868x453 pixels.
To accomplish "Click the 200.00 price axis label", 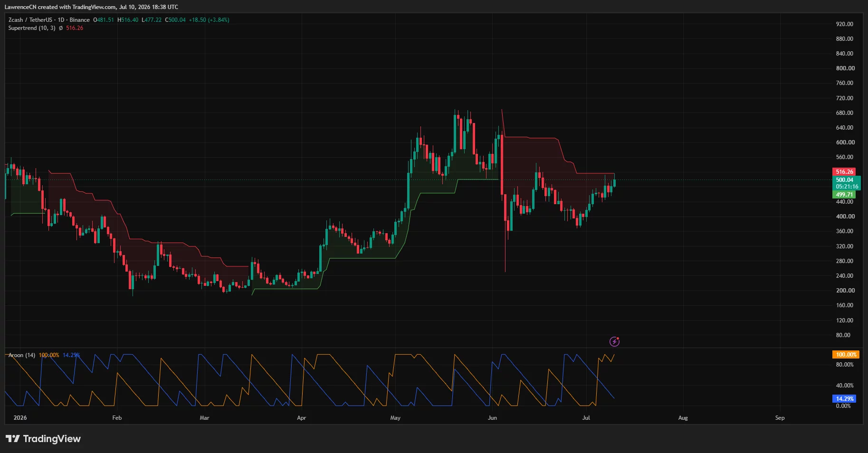I will [x=845, y=291].
